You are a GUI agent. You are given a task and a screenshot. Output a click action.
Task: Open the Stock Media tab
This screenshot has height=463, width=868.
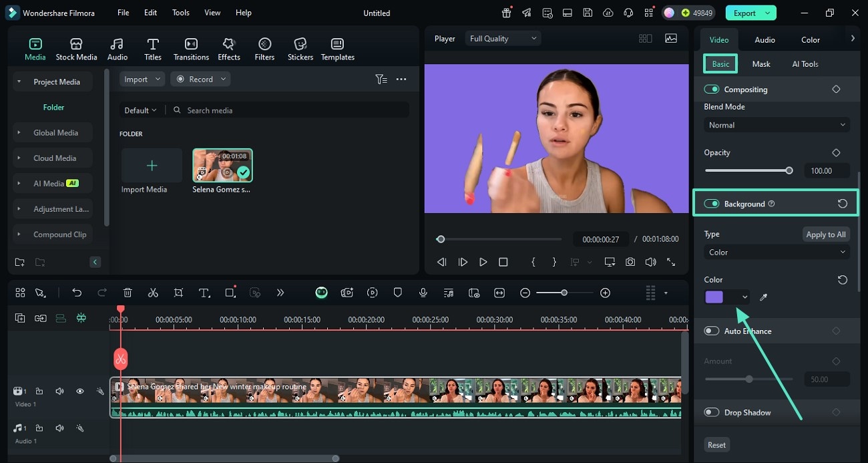[x=76, y=49]
